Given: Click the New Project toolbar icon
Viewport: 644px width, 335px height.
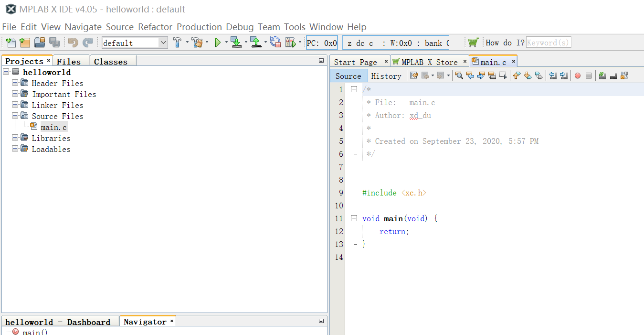Looking at the screenshot, I should point(25,43).
